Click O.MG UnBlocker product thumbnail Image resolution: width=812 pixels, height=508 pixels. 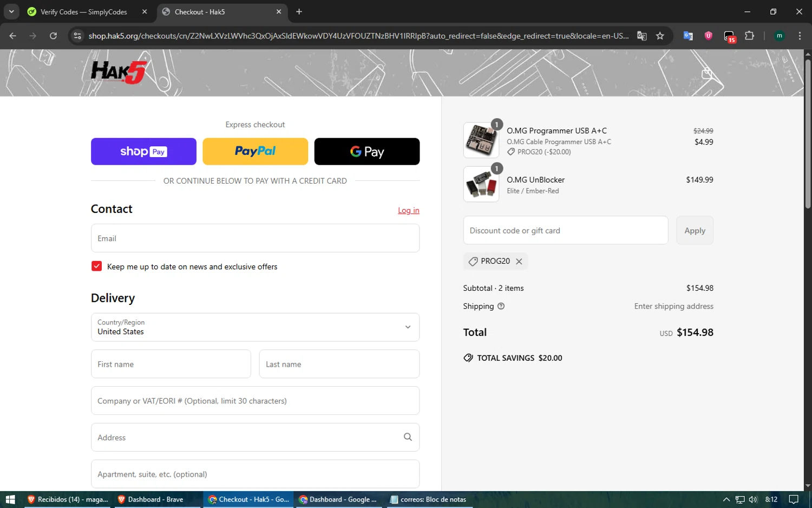pyautogui.click(x=481, y=184)
